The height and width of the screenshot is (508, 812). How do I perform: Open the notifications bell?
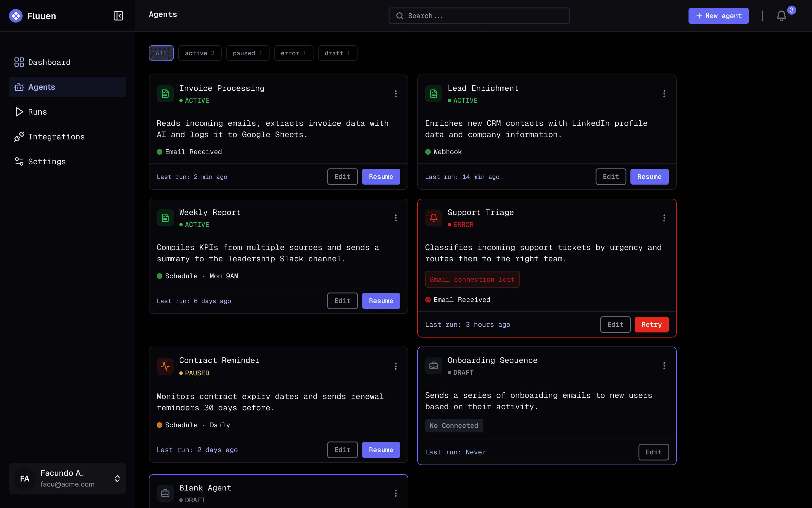pyautogui.click(x=782, y=16)
